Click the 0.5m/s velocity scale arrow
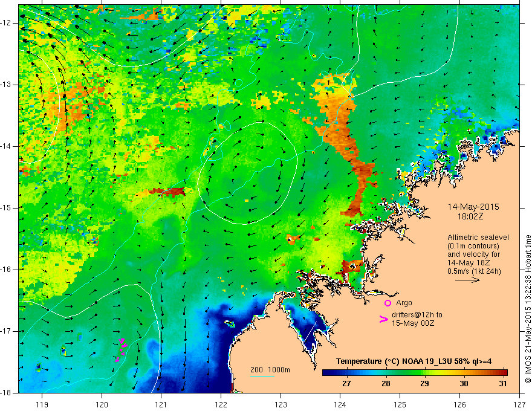This screenshot has height=411, width=532. [x=467, y=280]
